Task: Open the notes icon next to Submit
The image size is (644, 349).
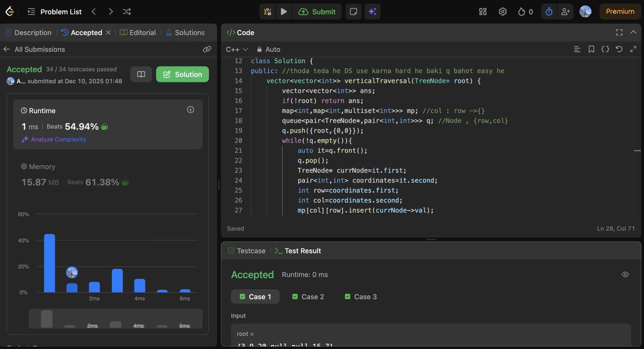Action: [353, 11]
